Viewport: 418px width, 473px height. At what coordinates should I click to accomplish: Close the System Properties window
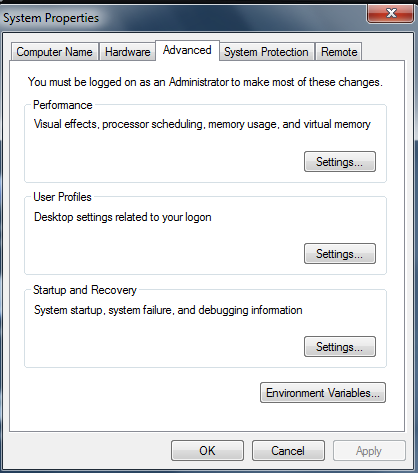pos(390,14)
